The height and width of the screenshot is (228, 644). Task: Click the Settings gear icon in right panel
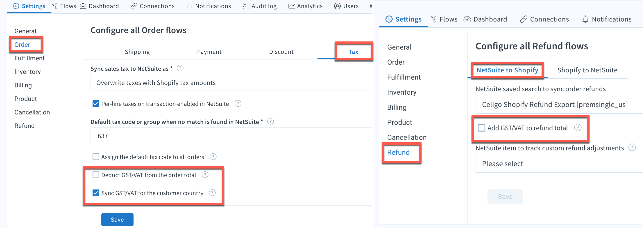[x=389, y=19]
